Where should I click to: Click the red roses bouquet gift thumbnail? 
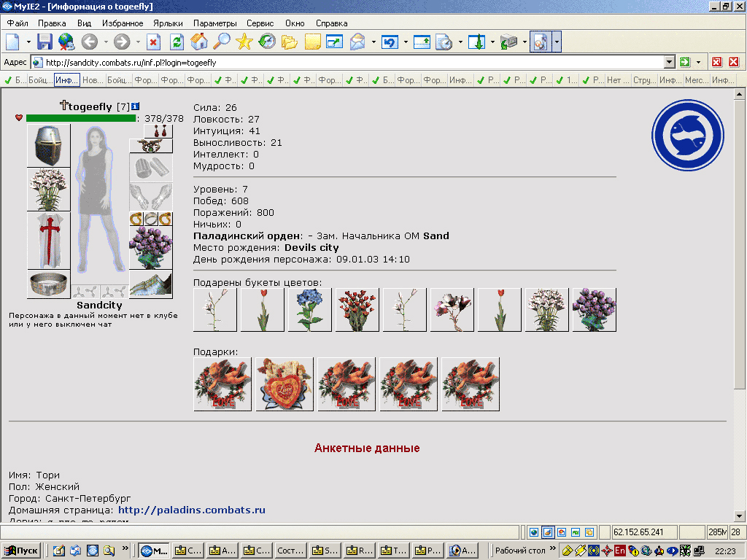(357, 309)
